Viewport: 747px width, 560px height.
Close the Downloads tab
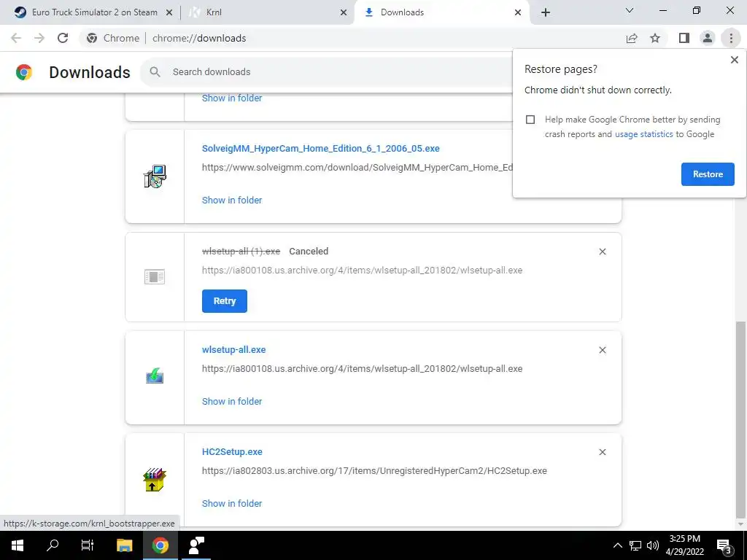518,12
